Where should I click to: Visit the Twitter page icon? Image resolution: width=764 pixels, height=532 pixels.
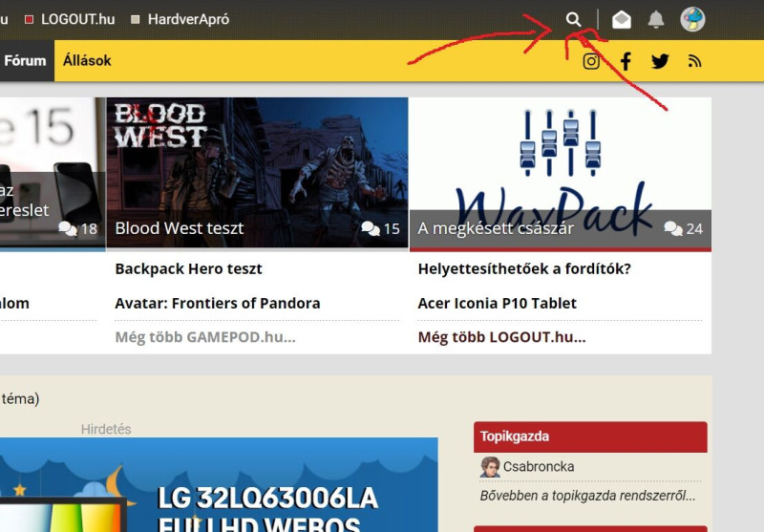coord(660,61)
